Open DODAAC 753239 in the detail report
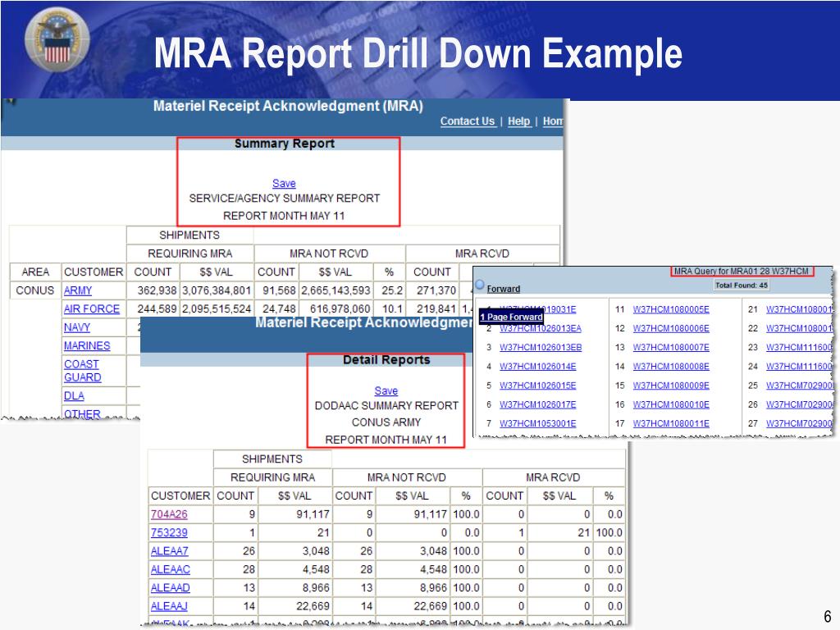The height and width of the screenshot is (630, 840). coord(169,532)
